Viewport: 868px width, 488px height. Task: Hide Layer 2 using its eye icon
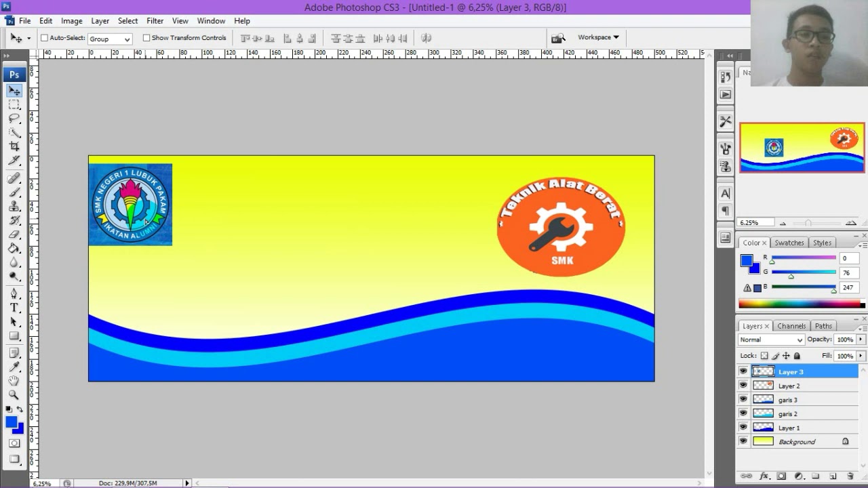pos(743,386)
